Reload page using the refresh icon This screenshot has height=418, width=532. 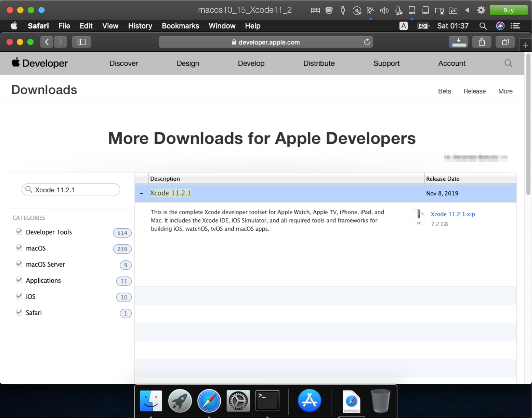[367, 42]
